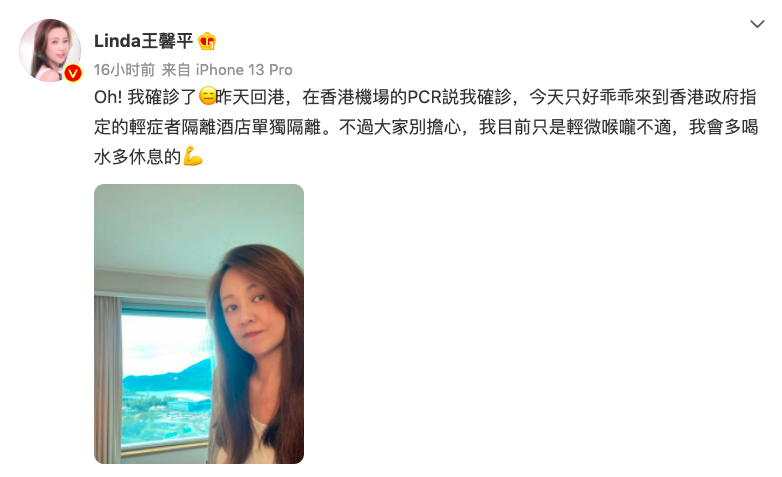Click the iPhone 13 Pro source link
The height and width of the screenshot is (477, 782).
point(244,70)
